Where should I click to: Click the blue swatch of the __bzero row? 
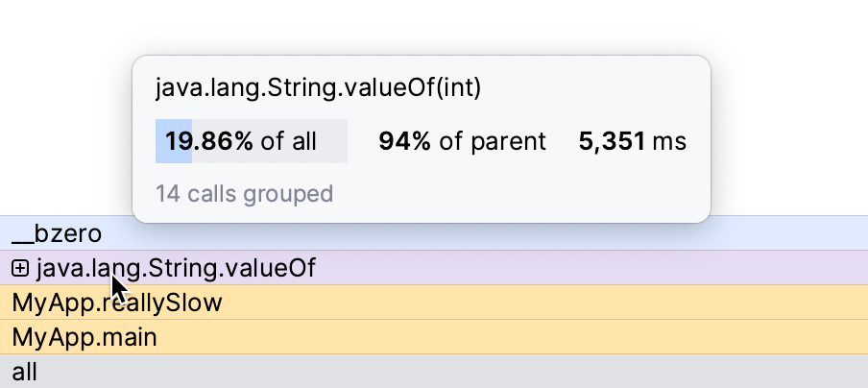tap(768, 233)
